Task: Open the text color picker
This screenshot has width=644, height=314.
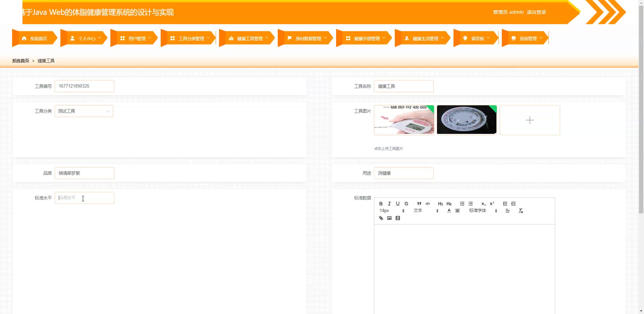Action: [449, 211]
